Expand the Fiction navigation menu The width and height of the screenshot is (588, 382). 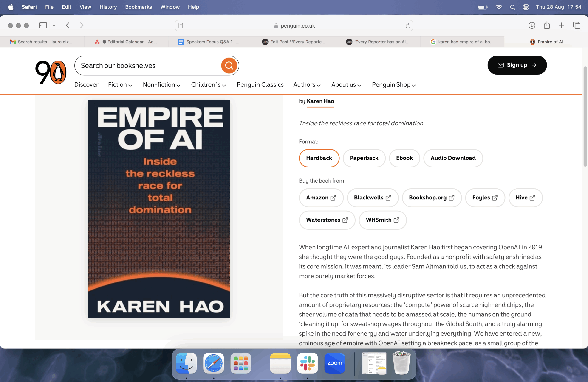point(120,85)
